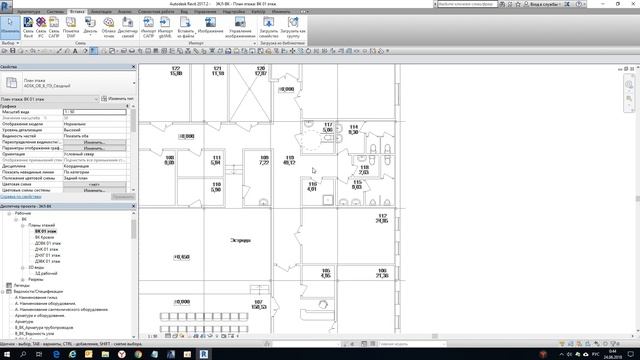Click the Связь САПР tool

(x=54, y=27)
